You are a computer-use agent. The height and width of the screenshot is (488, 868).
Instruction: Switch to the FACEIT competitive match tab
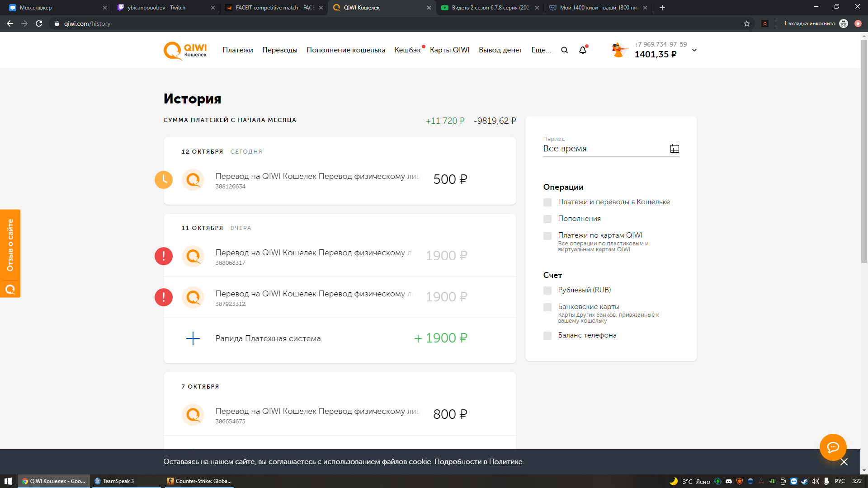[x=274, y=8]
